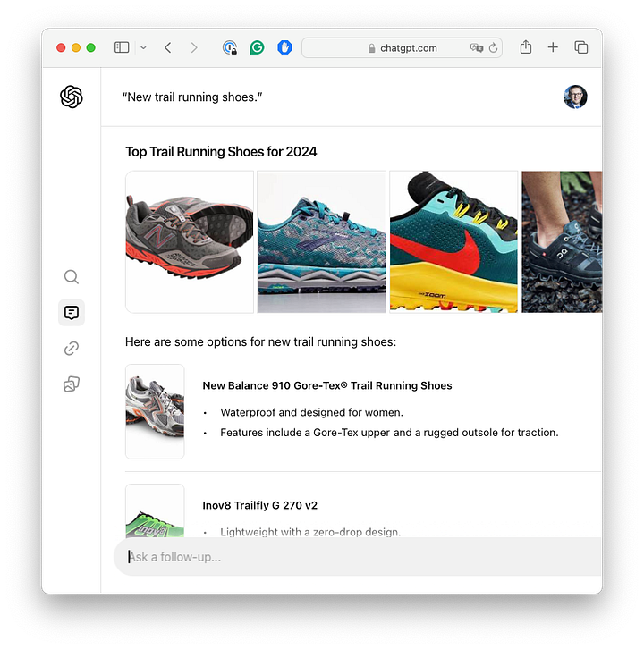This screenshot has height=649, width=644.
Task: Open the images gallery icon in sidebar
Action: click(72, 384)
